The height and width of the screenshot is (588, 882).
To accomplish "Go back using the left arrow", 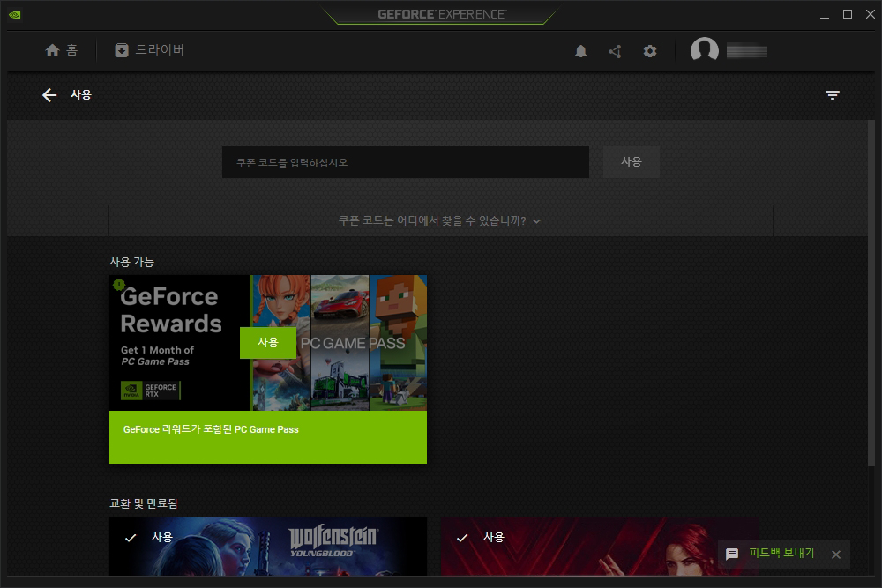I will pyautogui.click(x=49, y=95).
